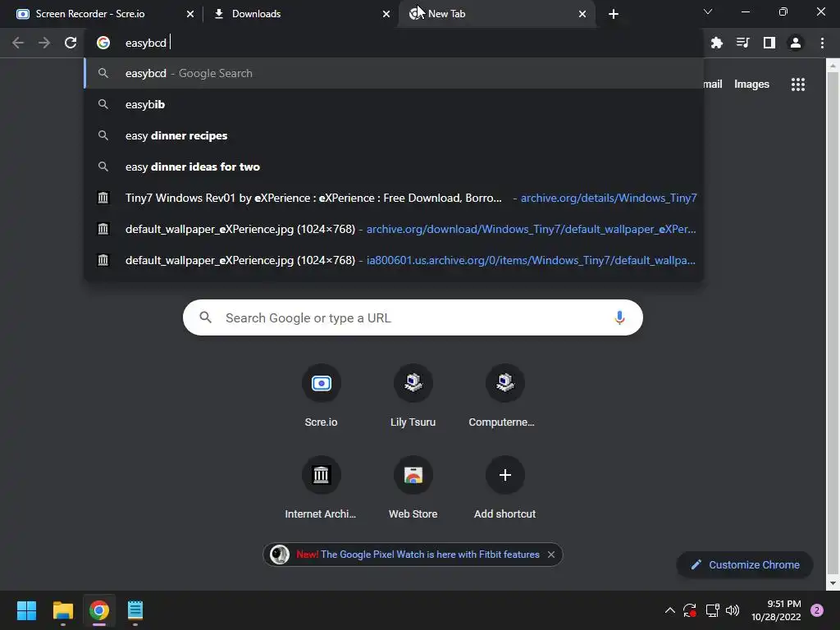The height and width of the screenshot is (630, 840).
Task: Close the Screen Recorder - Scre.io tab
Action: (190, 14)
